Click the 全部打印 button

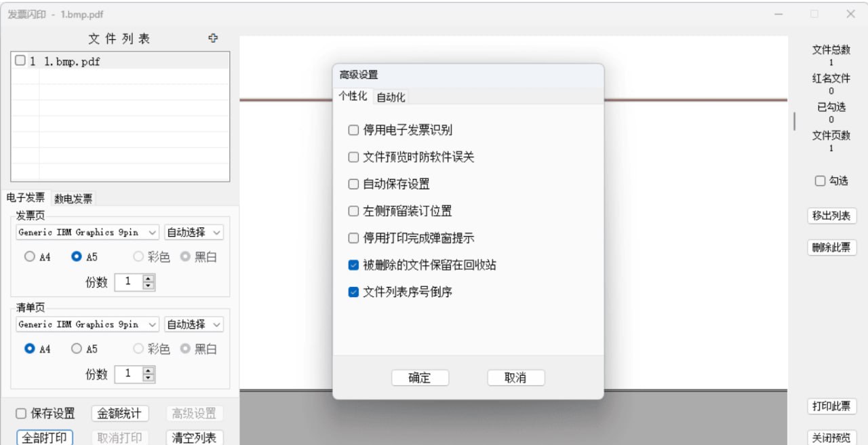[x=44, y=438]
